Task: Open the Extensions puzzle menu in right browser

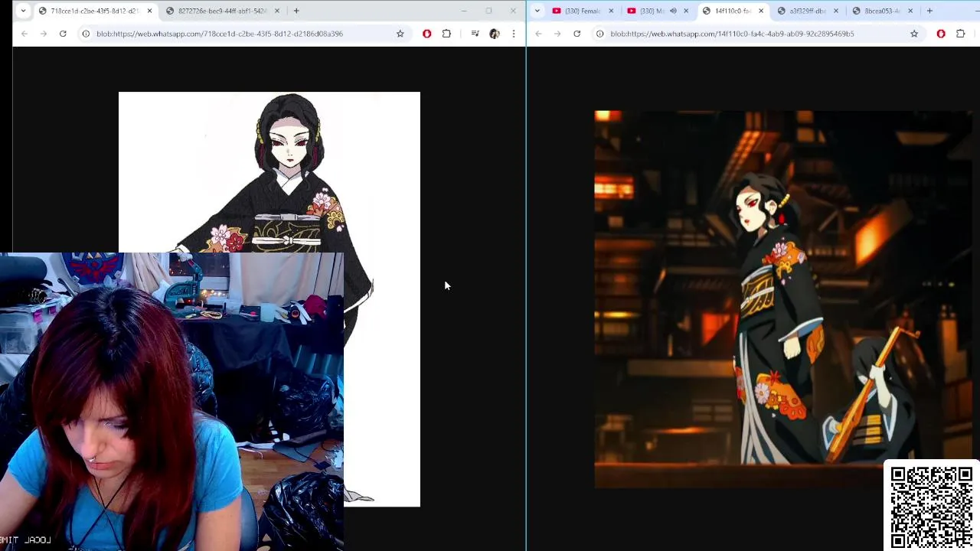Action: (x=961, y=34)
